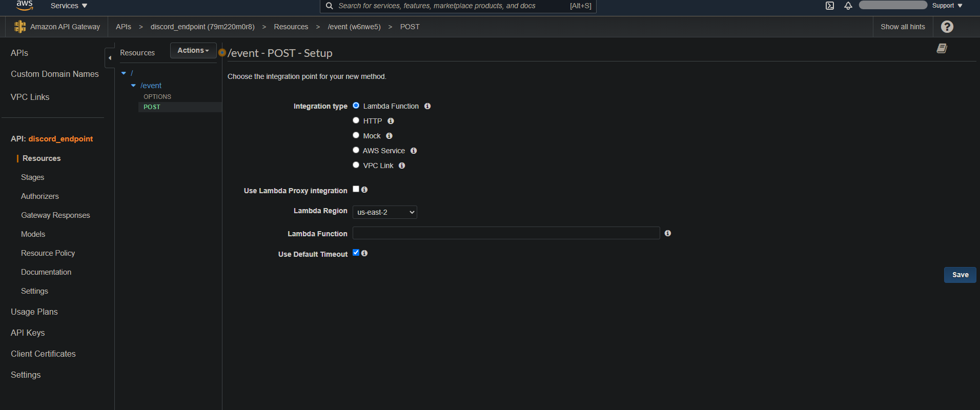Viewport: 980px width, 410px height.
Task: Go to Authorizers section
Action: 40,196
